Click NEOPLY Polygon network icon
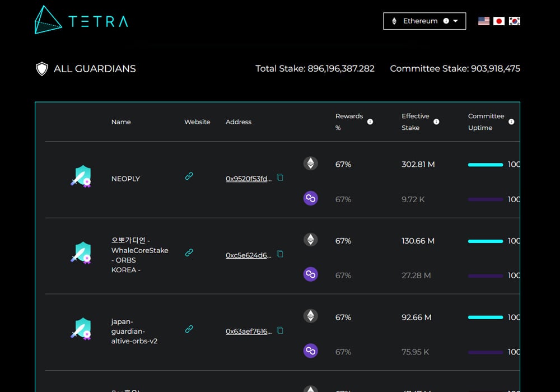The width and height of the screenshot is (560, 392). pos(311,198)
